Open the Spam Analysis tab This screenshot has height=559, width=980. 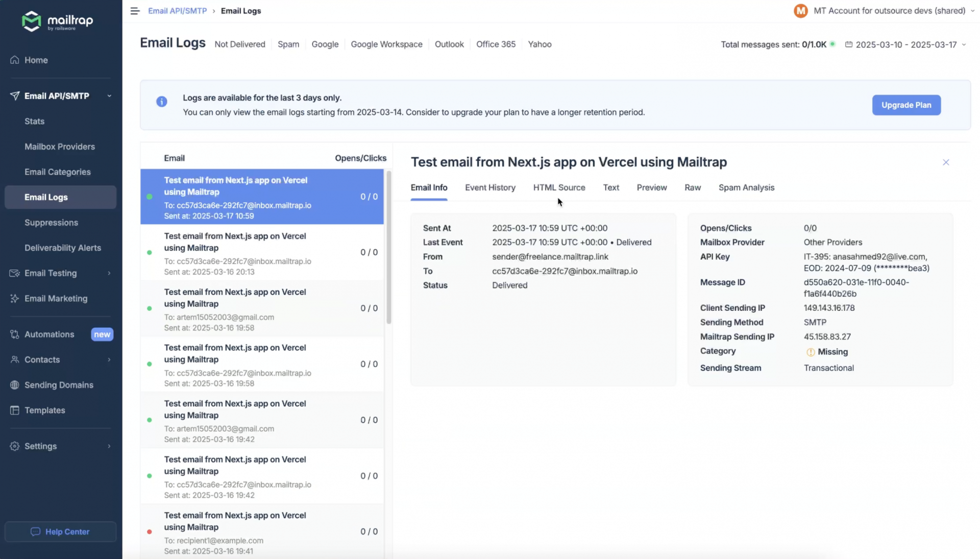tap(746, 187)
